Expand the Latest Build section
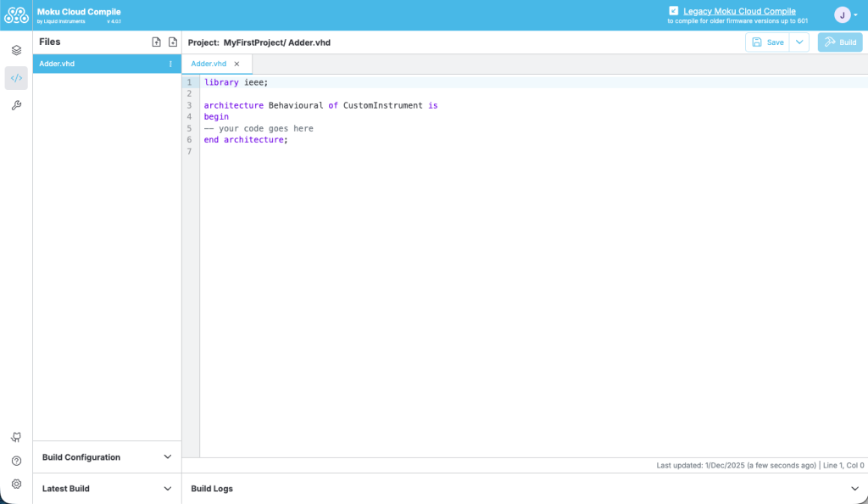Image resolution: width=868 pixels, height=504 pixels. click(x=167, y=489)
